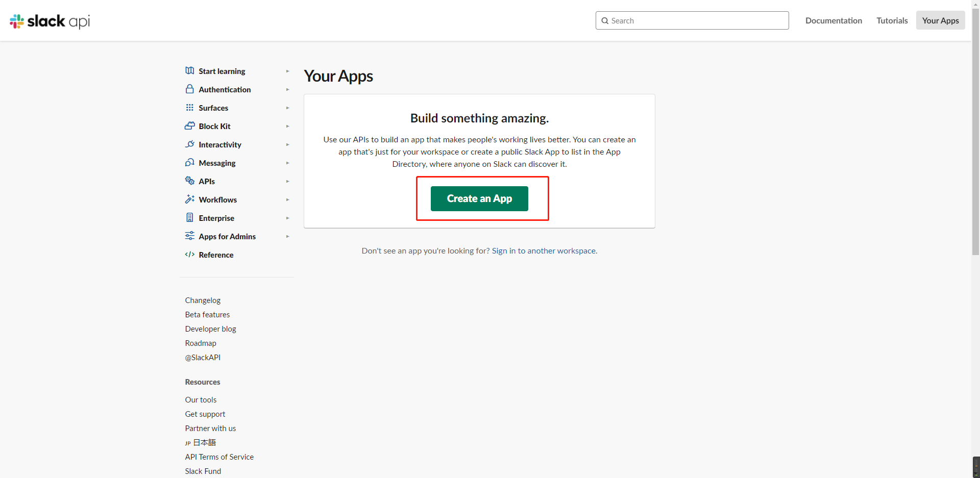Open the Tutorials nav item
This screenshot has width=980, height=478.
(892, 20)
